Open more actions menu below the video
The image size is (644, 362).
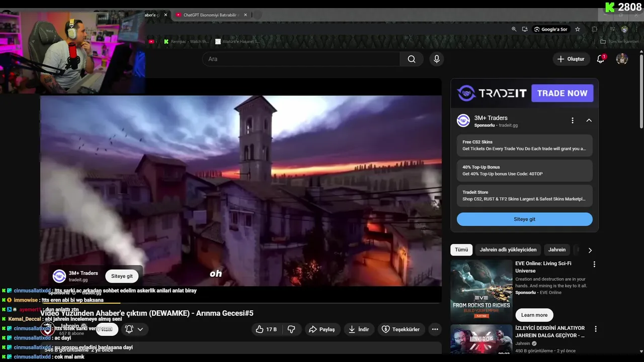(x=435, y=329)
